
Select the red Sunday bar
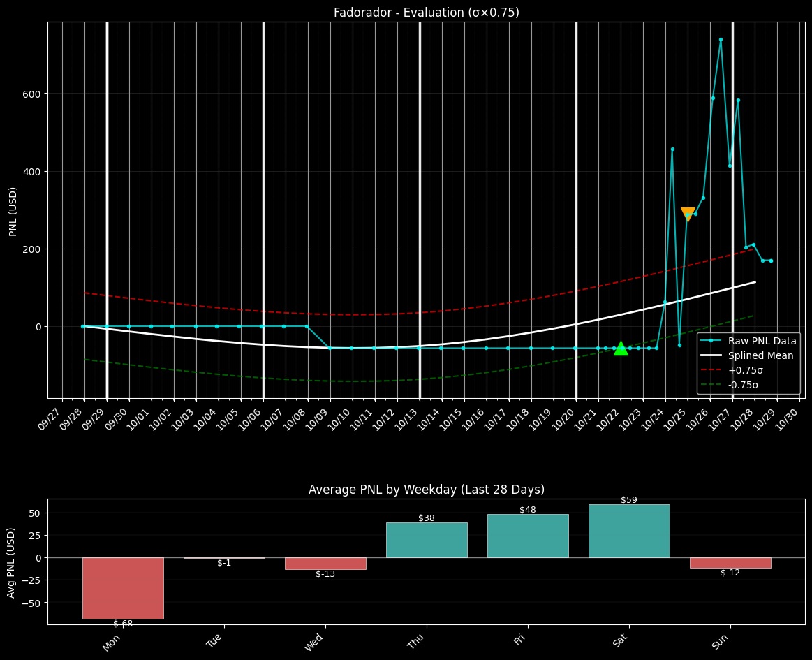point(730,563)
